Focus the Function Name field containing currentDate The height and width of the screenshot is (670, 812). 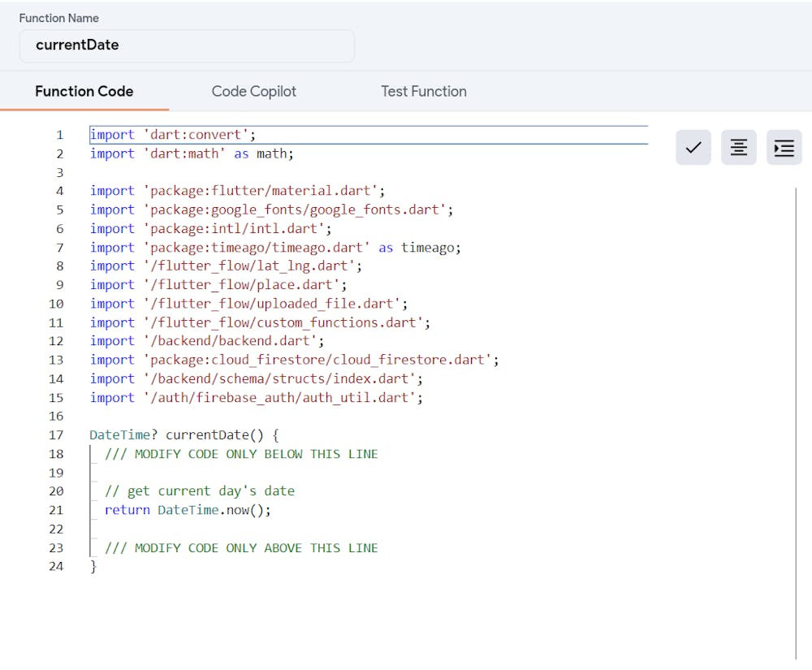187,45
